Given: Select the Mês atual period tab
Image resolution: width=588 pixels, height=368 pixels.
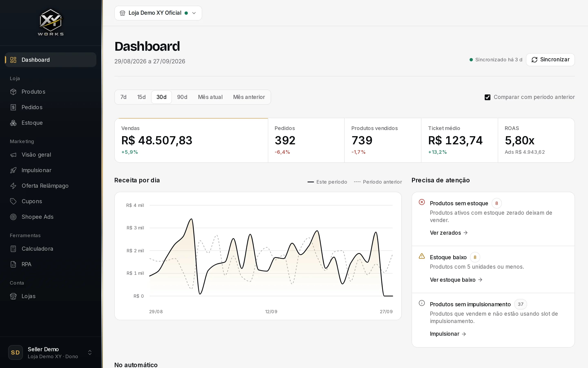Looking at the screenshot, I should click(x=210, y=97).
